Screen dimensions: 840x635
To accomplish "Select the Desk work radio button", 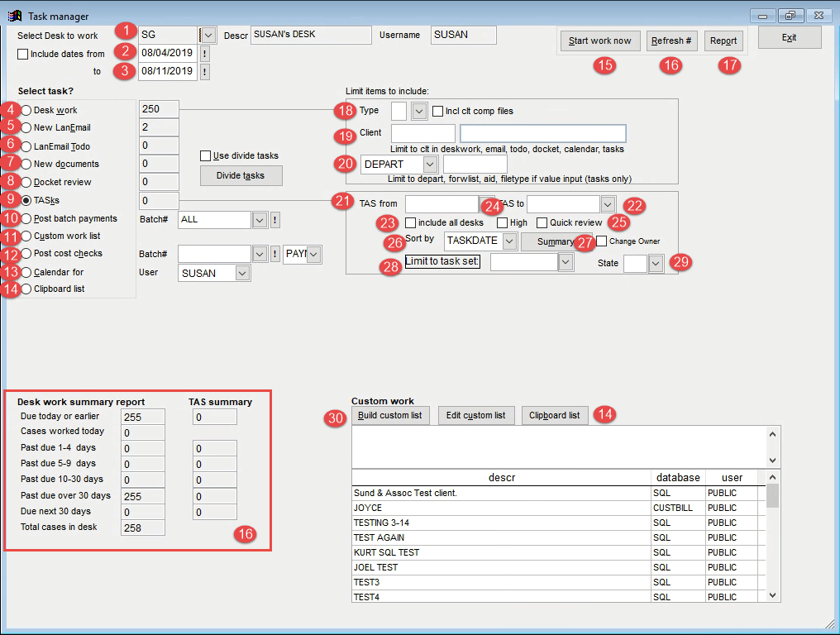I will tap(26, 111).
